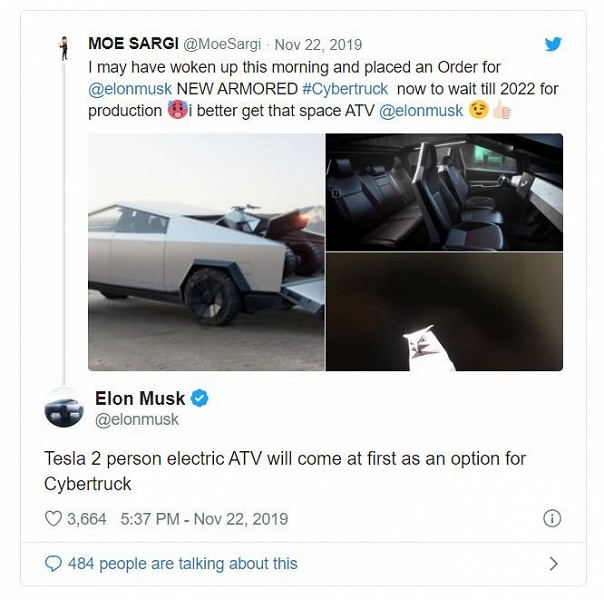Open the Nov 22, 2019 date next to @MoeSargi
604x600 pixels.
point(317,45)
